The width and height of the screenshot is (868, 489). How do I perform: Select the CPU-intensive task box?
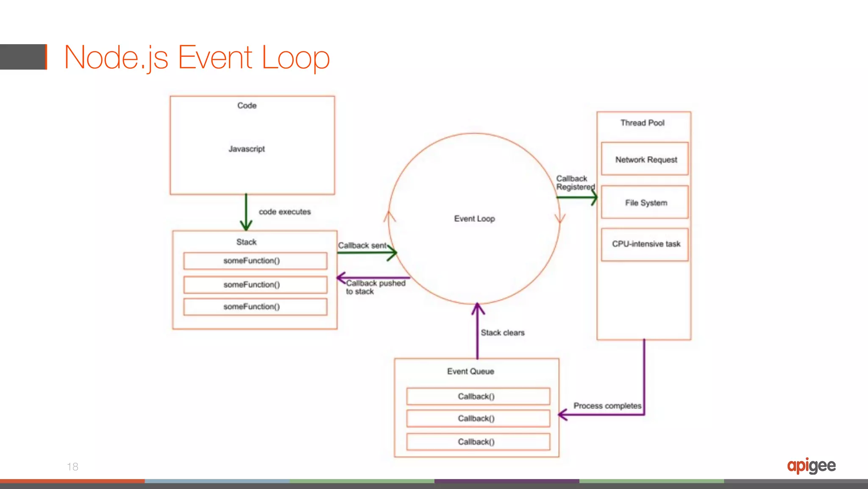pyautogui.click(x=645, y=244)
